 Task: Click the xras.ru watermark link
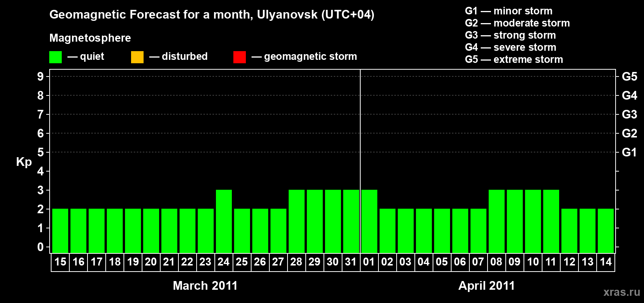coord(622,292)
